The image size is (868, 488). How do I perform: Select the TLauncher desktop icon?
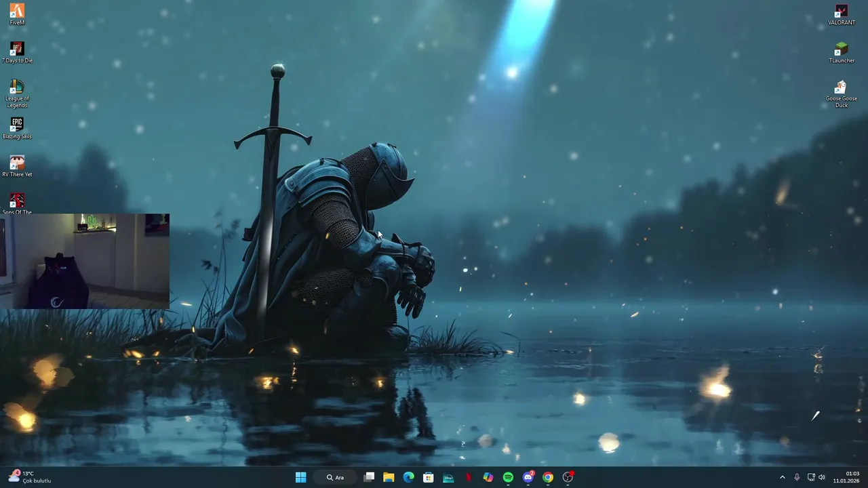842,52
